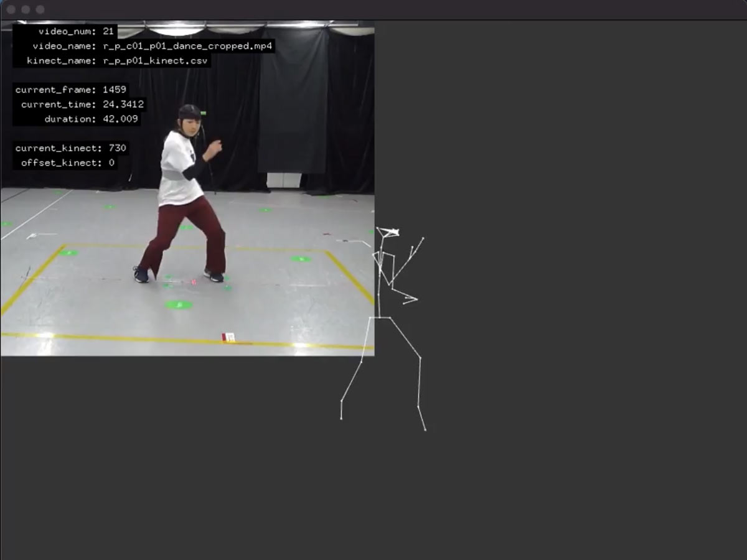747x560 pixels.
Task: Close the window with the leftmost title button
Action: (11, 9)
